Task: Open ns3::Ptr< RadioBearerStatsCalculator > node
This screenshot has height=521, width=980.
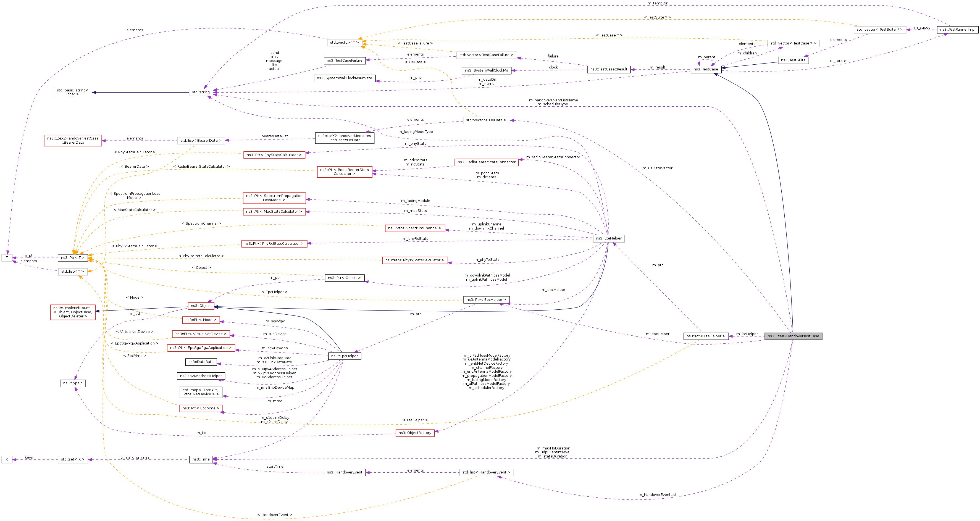Action: coord(345,172)
